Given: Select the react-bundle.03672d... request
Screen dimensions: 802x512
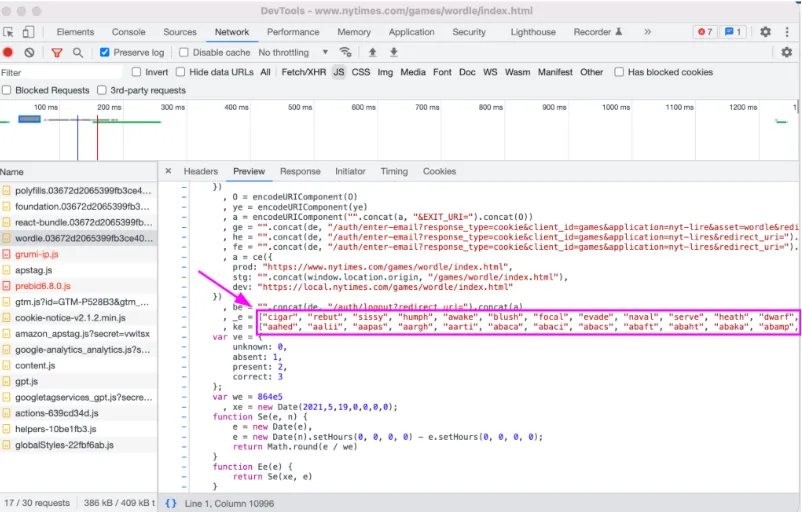Looking at the screenshot, I should coord(78,222).
